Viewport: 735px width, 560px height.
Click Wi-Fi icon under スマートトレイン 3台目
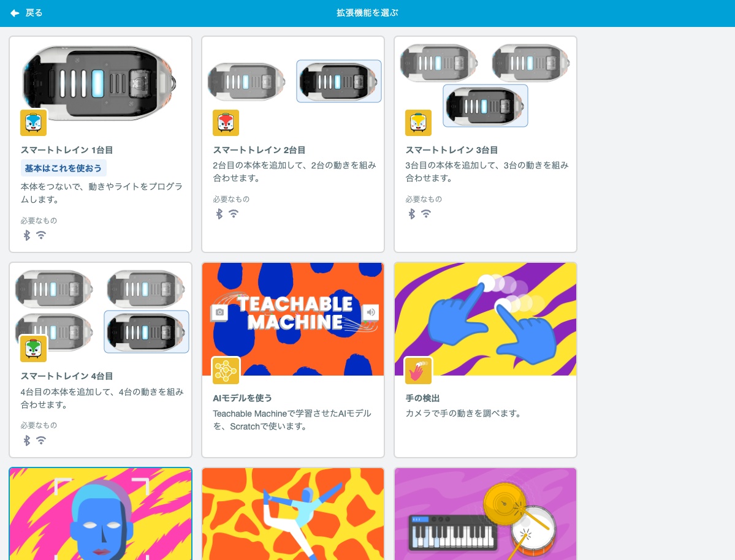click(425, 213)
